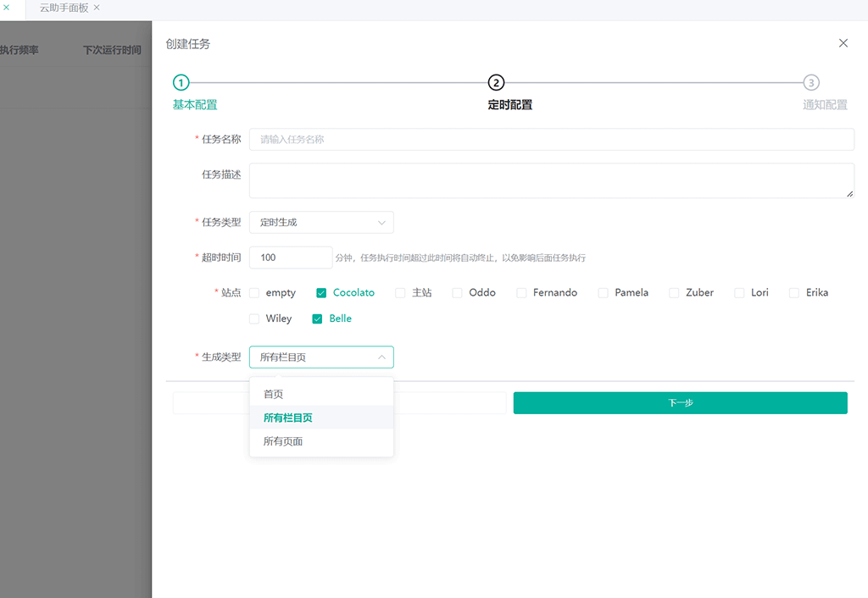The image size is (868, 598).
Task: Click the step 3 circle for 通知配置
Action: point(811,82)
